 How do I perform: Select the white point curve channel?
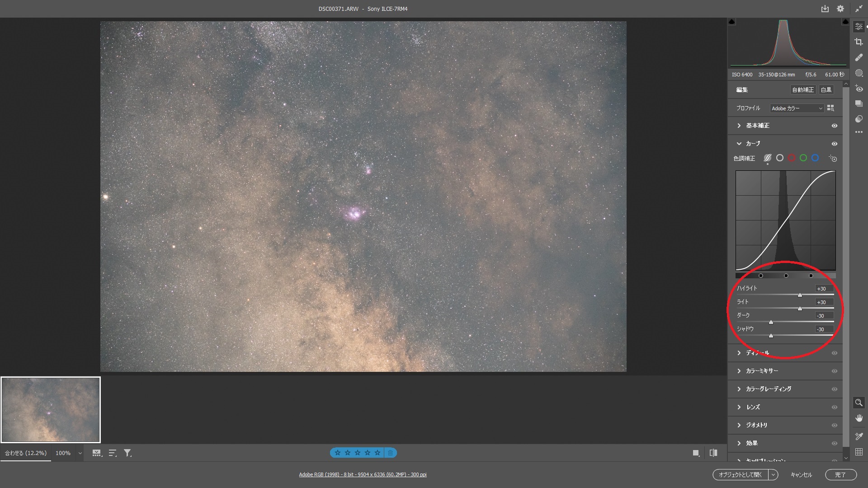[780, 158]
